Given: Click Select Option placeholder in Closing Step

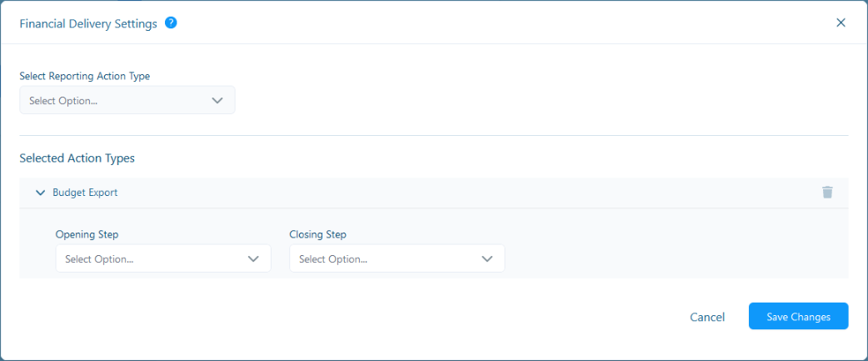Looking at the screenshot, I should coord(333,259).
